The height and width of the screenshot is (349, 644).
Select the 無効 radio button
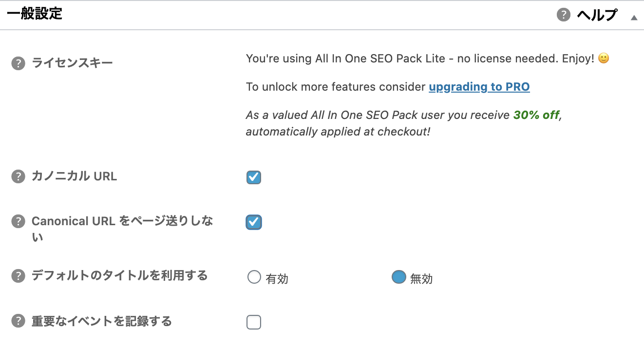point(398,277)
